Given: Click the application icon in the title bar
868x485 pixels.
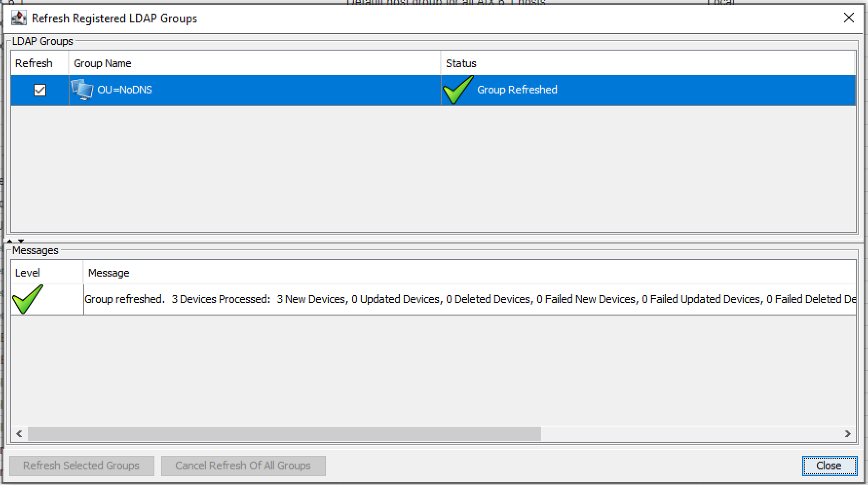Looking at the screenshot, I should point(19,18).
